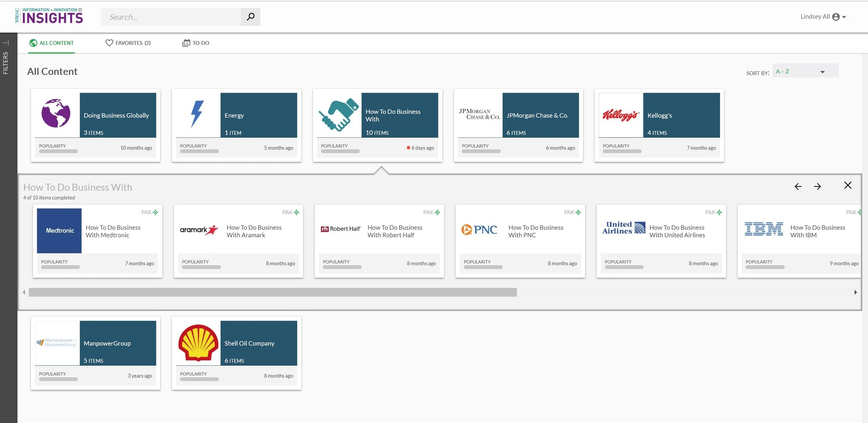Click the ManpowerGroup logo image
The image size is (868, 423).
pos(56,342)
